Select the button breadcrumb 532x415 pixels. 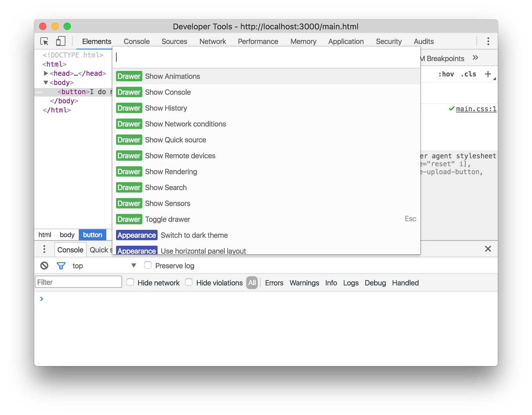point(93,235)
